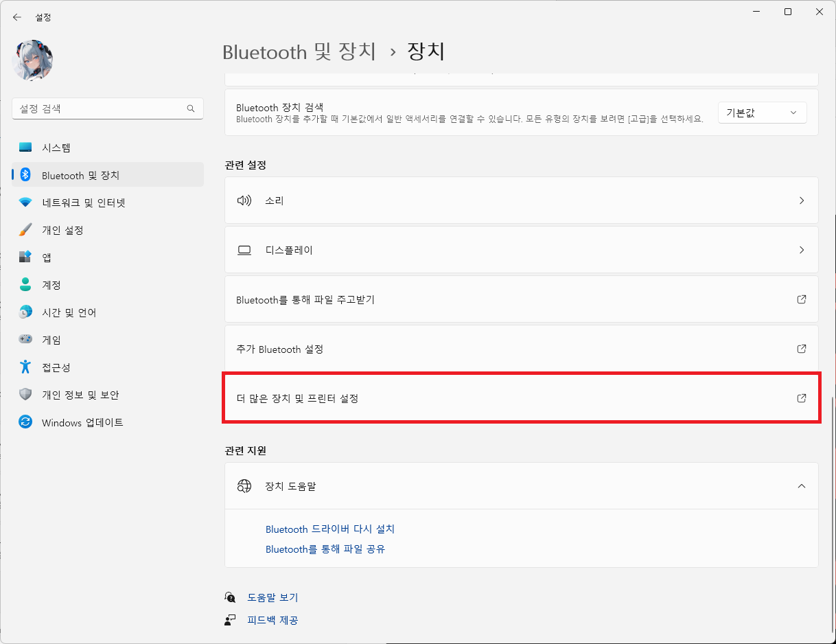
Task: Open the 기본값 dropdown for Bluetooth search
Action: point(762,113)
